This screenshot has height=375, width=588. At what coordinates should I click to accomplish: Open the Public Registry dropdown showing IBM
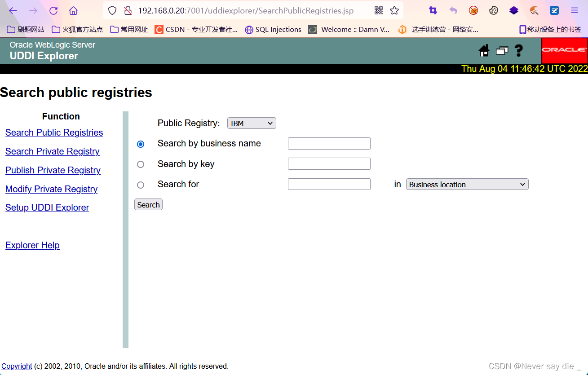click(251, 123)
